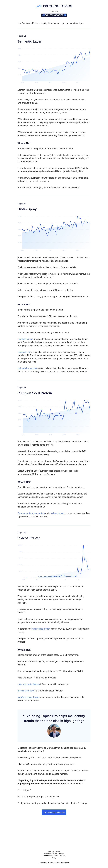Click the Sesame protein link
Image resolution: width=108 pixels, height=868 pixels.
point(25,513)
